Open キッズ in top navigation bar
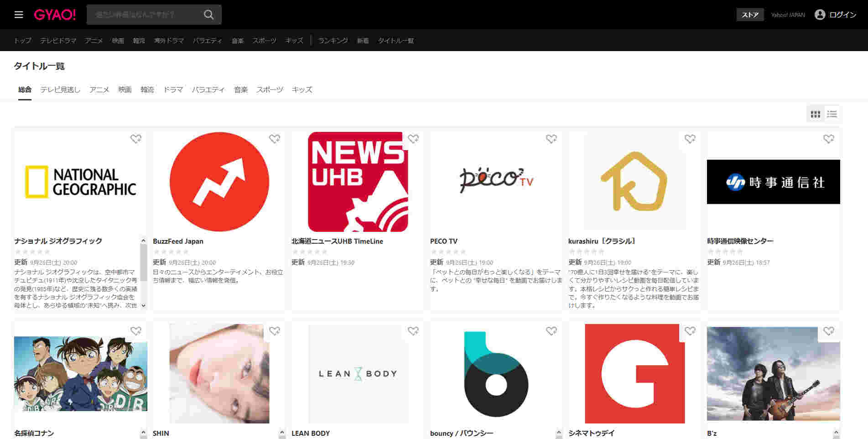 (294, 41)
